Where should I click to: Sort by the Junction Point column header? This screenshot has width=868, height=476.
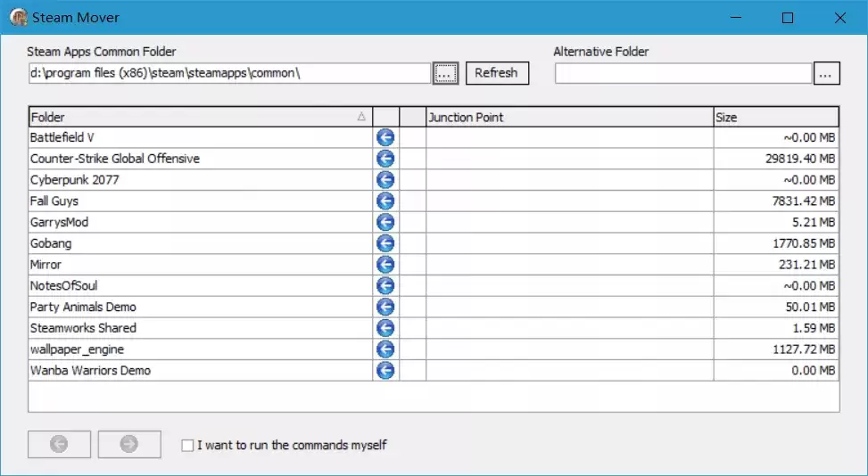pyautogui.click(x=570, y=117)
